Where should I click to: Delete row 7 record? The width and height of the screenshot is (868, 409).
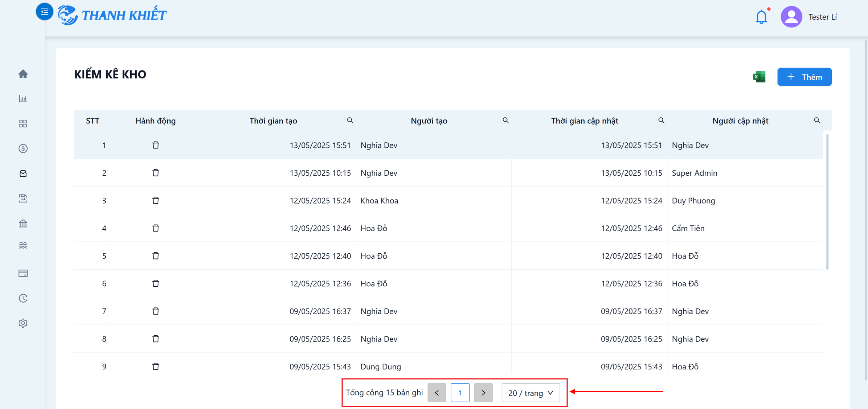[x=156, y=311]
